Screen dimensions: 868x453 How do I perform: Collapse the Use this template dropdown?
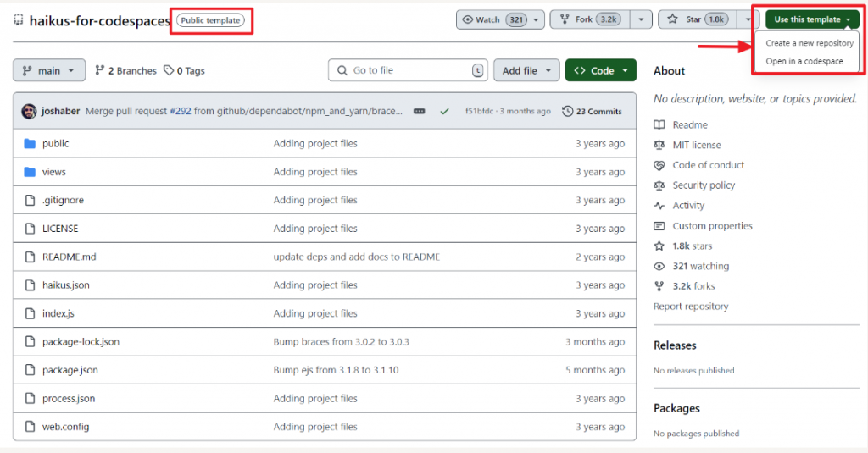(x=812, y=19)
